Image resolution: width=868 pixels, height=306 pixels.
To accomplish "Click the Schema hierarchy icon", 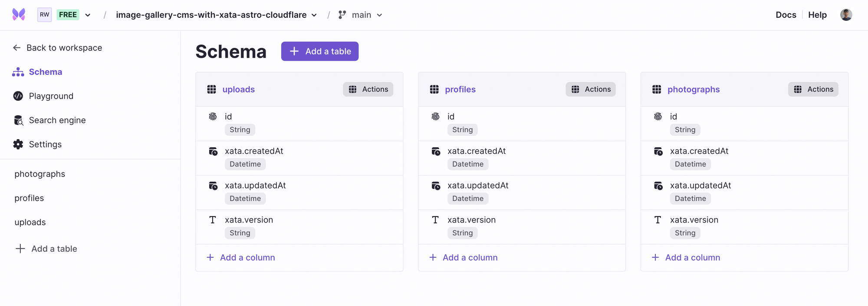I will point(18,72).
